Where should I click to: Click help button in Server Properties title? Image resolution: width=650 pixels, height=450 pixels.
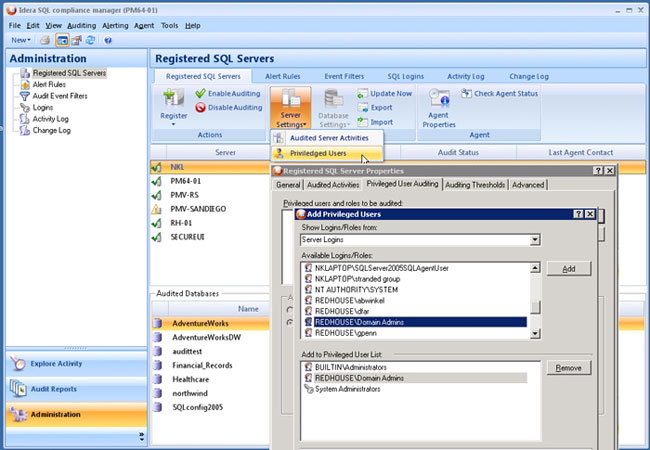click(x=598, y=170)
